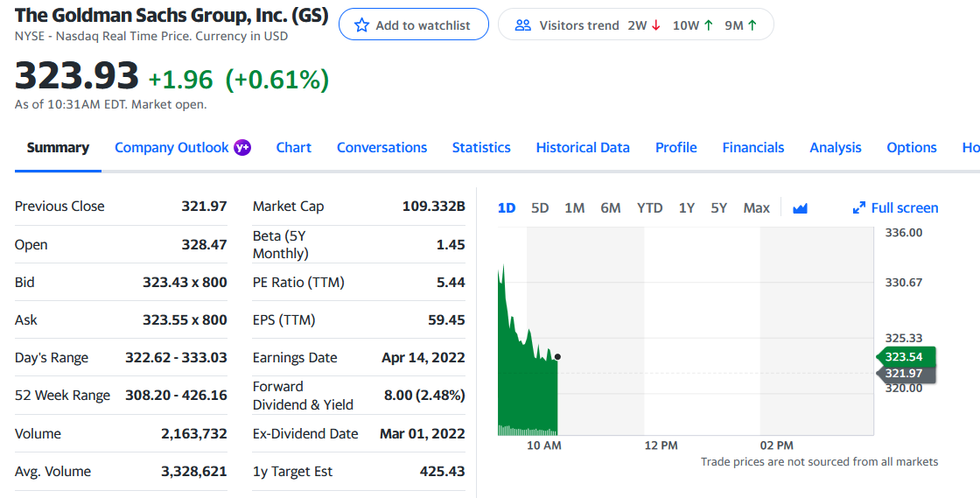This screenshot has width=980, height=498.
Task: Click the Earnings Date Apr 14, 2022
Action: coord(423,357)
